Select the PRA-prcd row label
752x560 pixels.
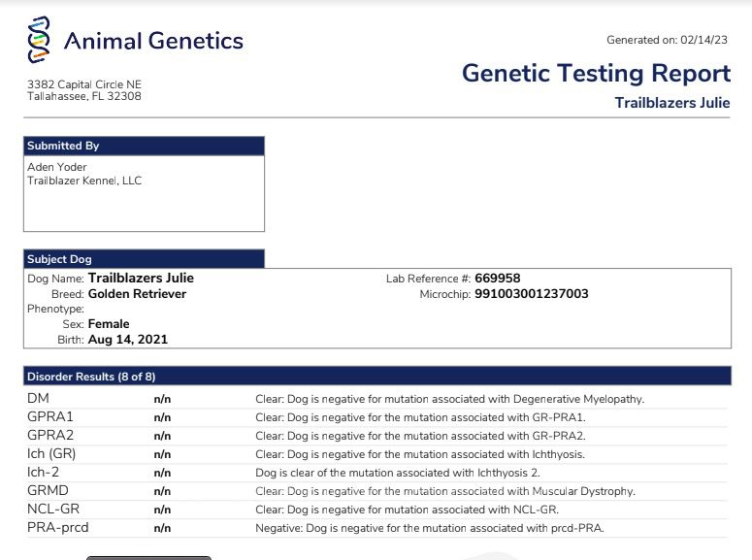pos(58,527)
